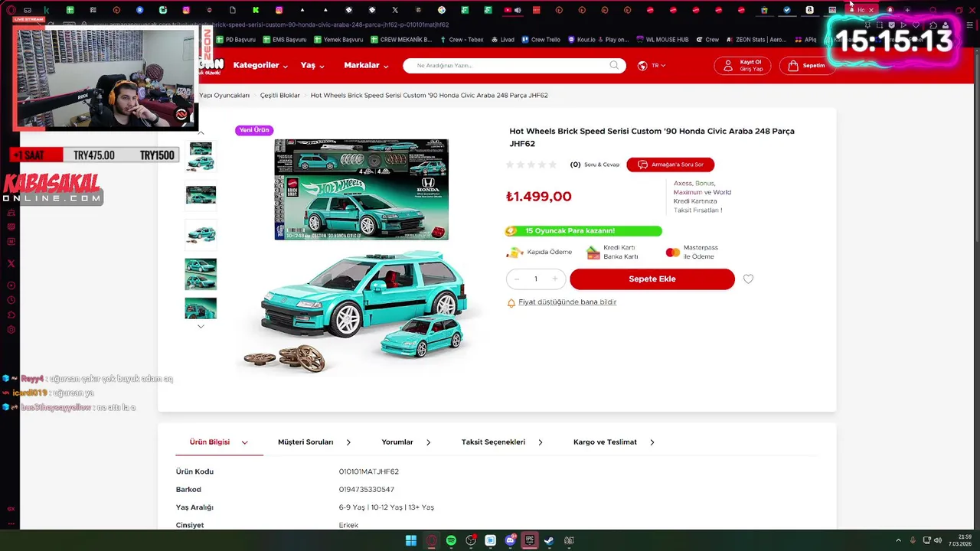Switch to Taksit Seçenekleri tab
The image size is (980, 551).
(x=493, y=442)
